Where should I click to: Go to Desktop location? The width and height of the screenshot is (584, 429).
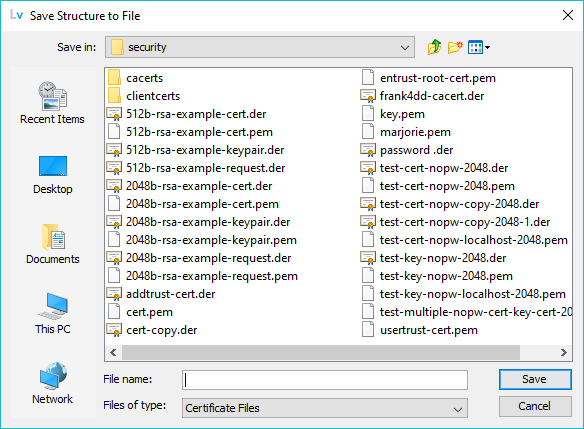(53, 175)
